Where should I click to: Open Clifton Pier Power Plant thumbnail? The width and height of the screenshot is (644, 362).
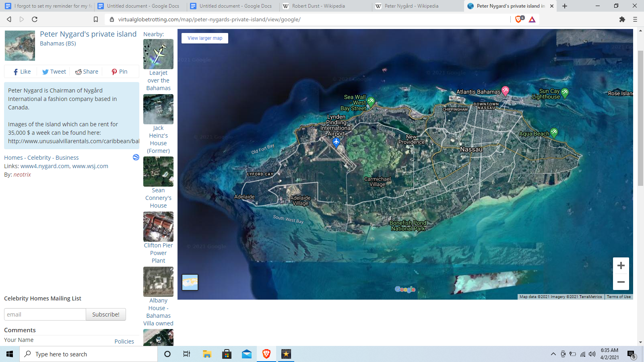(x=158, y=226)
